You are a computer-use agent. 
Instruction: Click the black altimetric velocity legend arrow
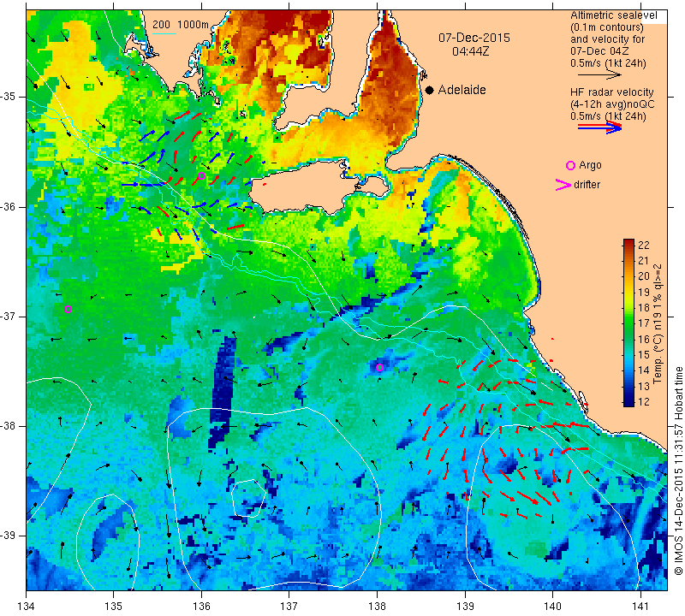click(599, 75)
